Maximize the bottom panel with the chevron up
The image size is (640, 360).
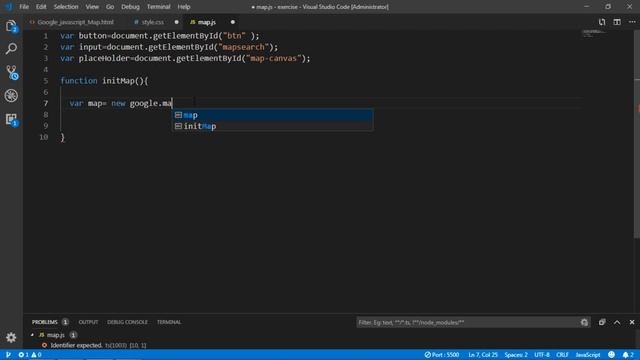617,322
